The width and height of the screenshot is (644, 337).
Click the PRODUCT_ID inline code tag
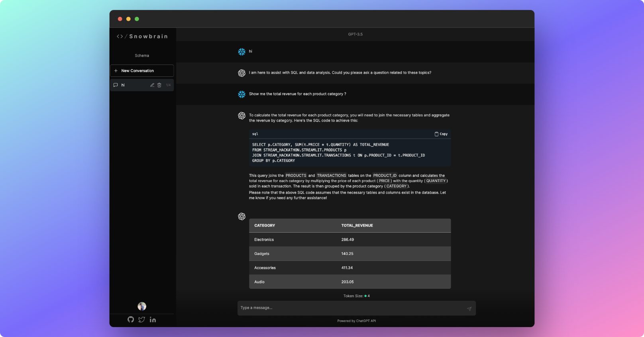point(385,175)
